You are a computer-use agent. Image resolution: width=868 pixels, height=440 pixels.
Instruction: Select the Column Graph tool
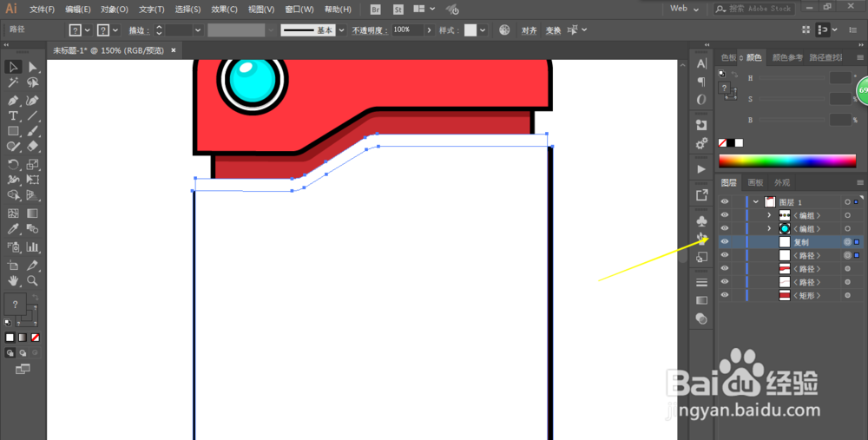point(33,246)
